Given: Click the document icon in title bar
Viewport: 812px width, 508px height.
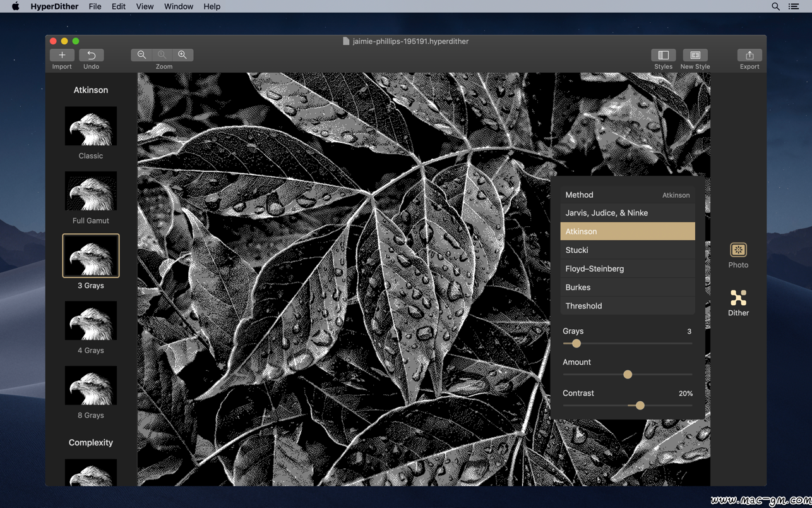Looking at the screenshot, I should point(346,41).
